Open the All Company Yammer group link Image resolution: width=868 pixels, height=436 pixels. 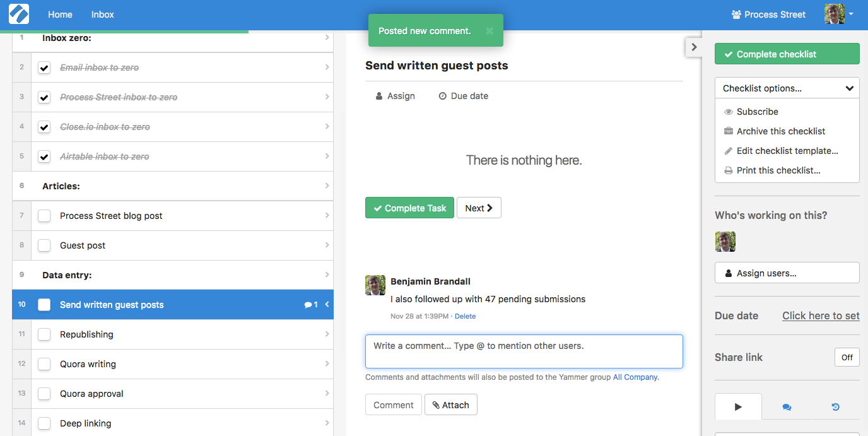pyautogui.click(x=635, y=377)
